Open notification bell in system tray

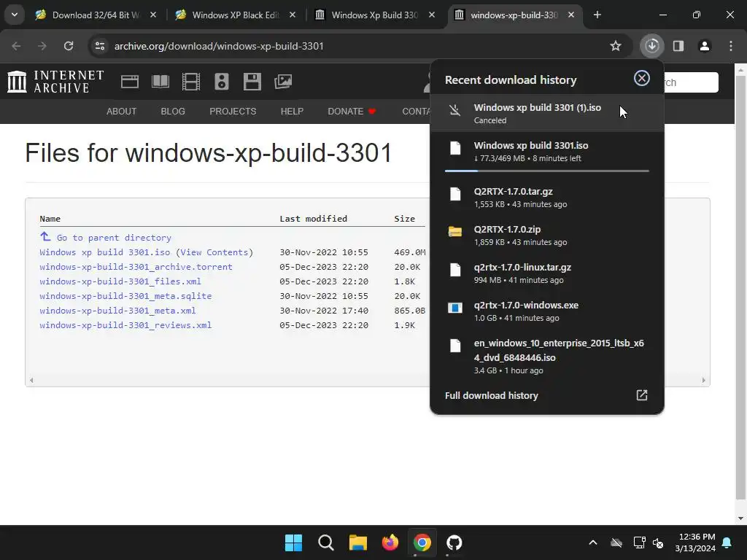point(727,542)
